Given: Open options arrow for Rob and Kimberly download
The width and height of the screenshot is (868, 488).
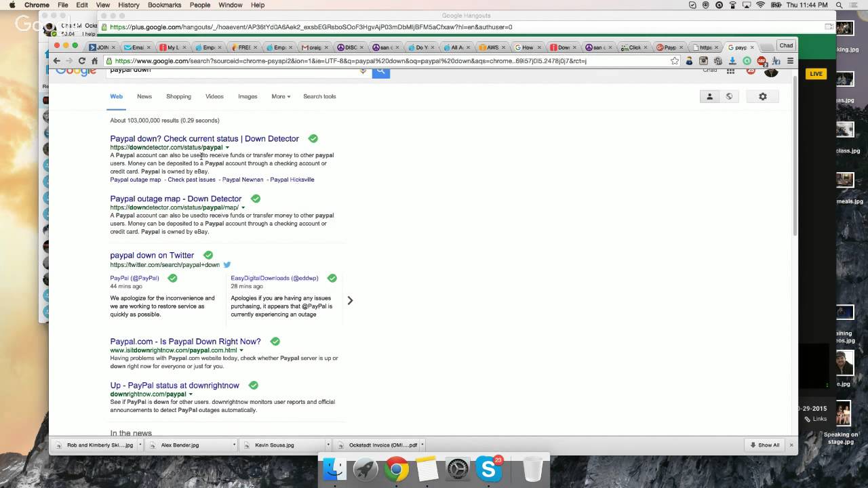Looking at the screenshot, I should pyautogui.click(x=140, y=445).
